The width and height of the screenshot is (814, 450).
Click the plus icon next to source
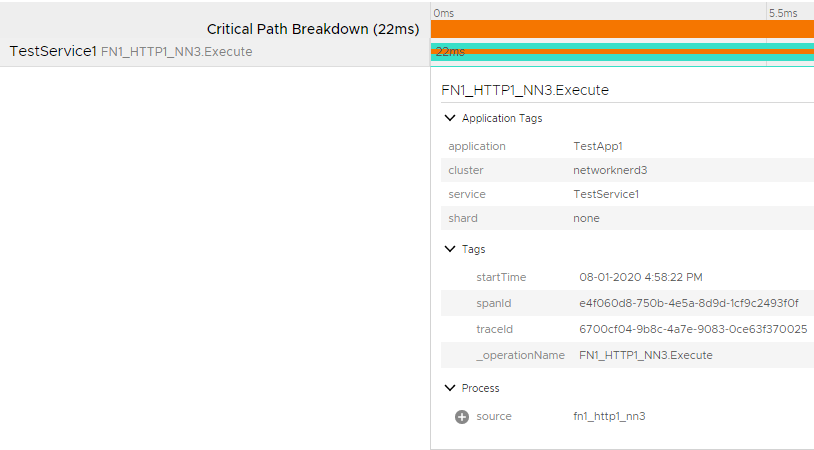click(x=462, y=417)
